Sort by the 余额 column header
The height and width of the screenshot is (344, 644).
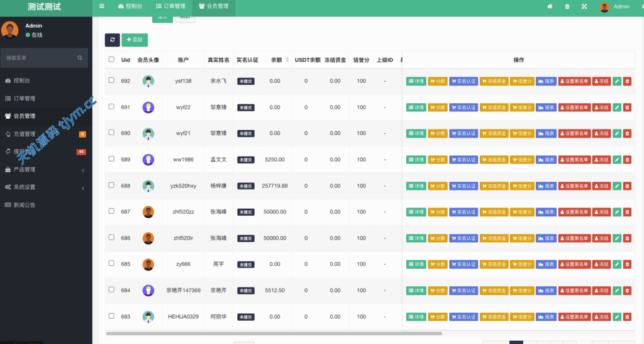pyautogui.click(x=277, y=60)
